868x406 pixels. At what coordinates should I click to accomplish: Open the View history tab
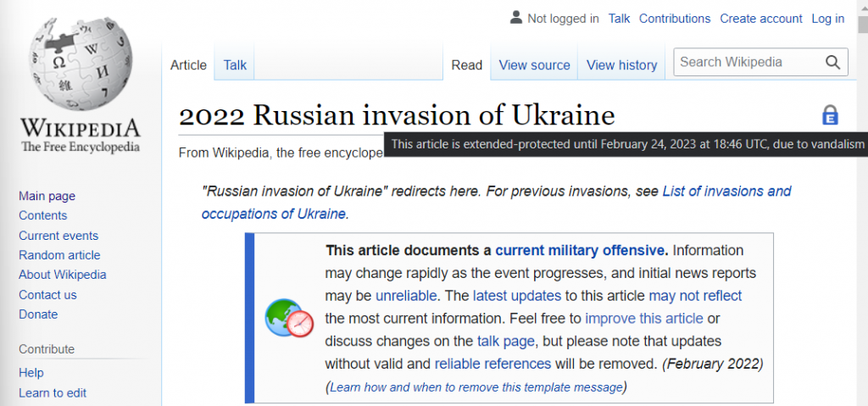[x=621, y=64]
